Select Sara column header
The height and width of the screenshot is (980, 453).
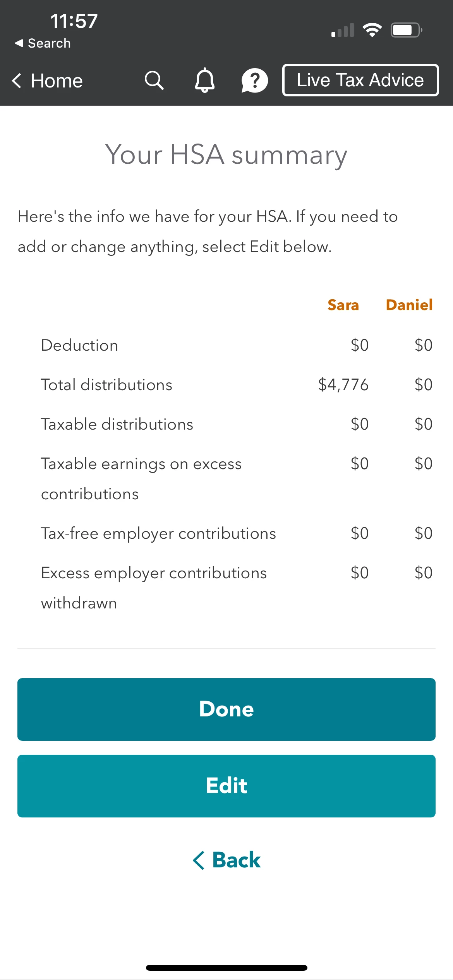pyautogui.click(x=343, y=305)
